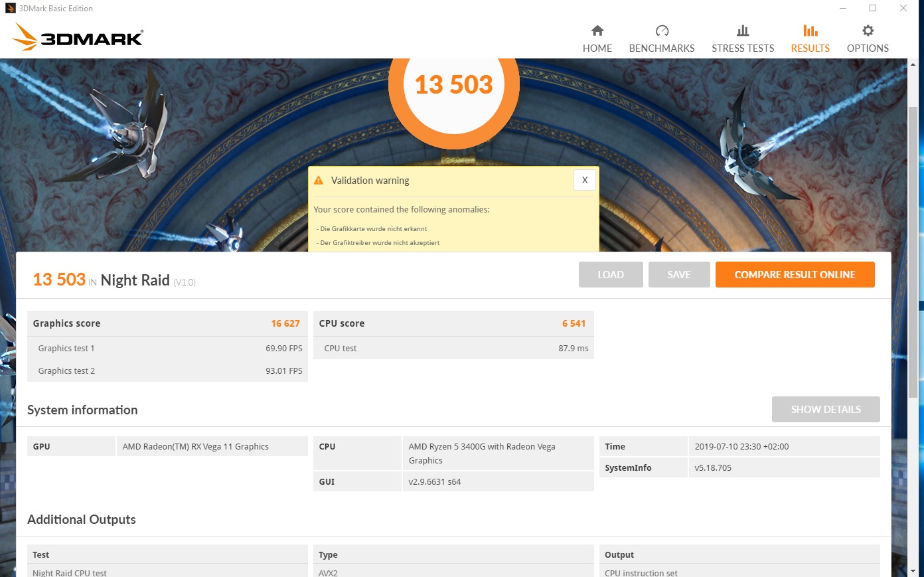Select GUI version v2.9.6631 s64
This screenshot has height=577, width=924.
pyautogui.click(x=435, y=481)
